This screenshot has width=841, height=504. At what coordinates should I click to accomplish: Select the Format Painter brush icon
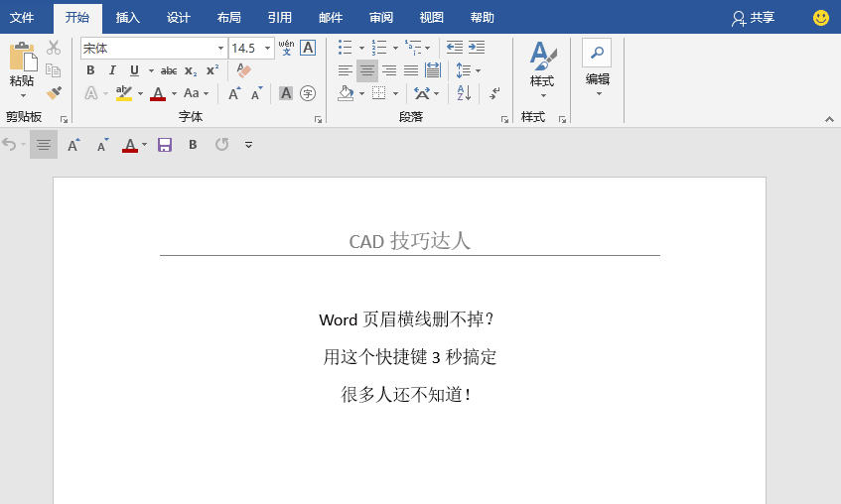[x=53, y=92]
